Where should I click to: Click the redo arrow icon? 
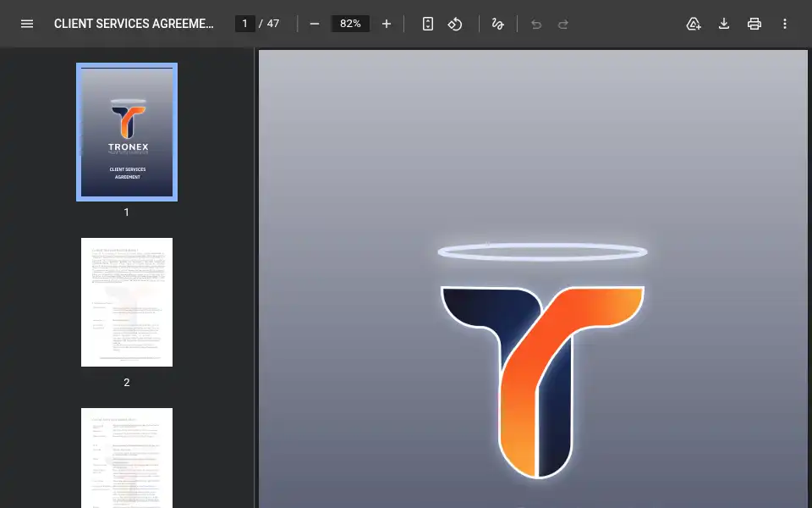coord(563,25)
